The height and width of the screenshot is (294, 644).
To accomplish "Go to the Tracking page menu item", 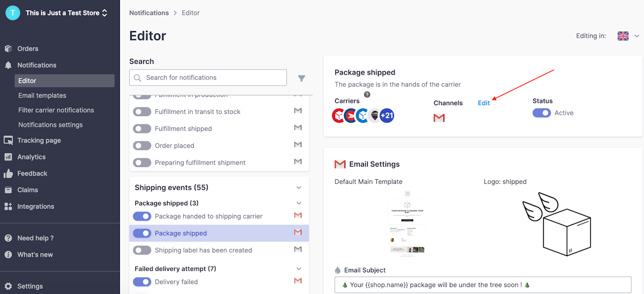I will 39,140.
